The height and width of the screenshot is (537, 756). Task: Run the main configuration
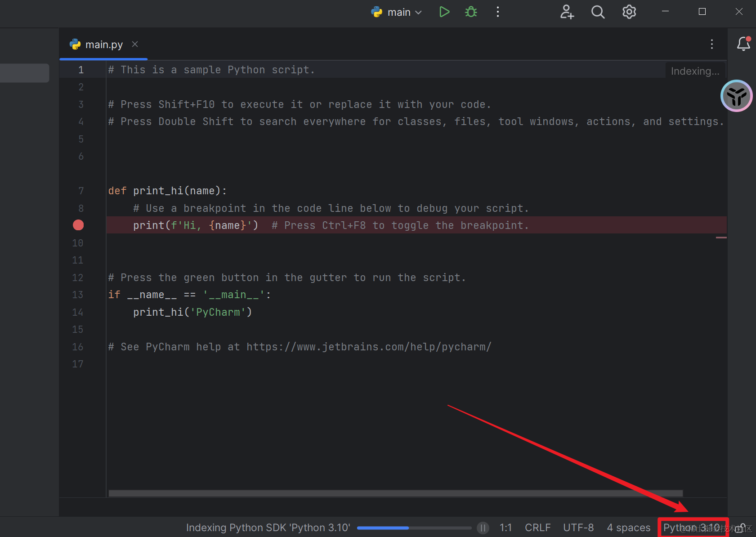[444, 12]
